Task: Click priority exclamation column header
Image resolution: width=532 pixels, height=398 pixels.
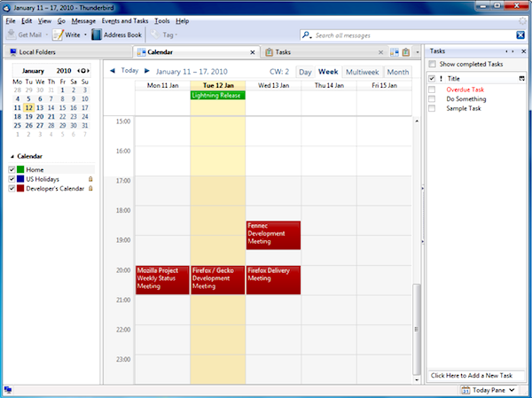Action: (x=441, y=79)
